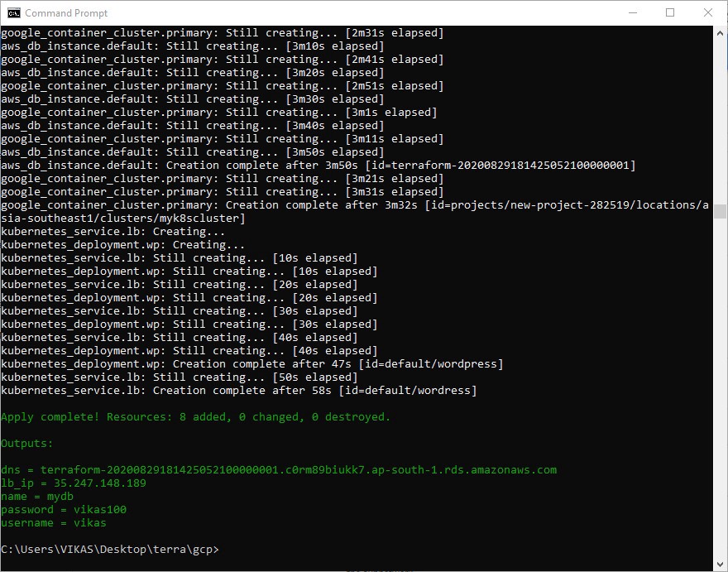This screenshot has height=572, width=728.
Task: Click the vertical scrollbar thumb
Action: coord(720,211)
